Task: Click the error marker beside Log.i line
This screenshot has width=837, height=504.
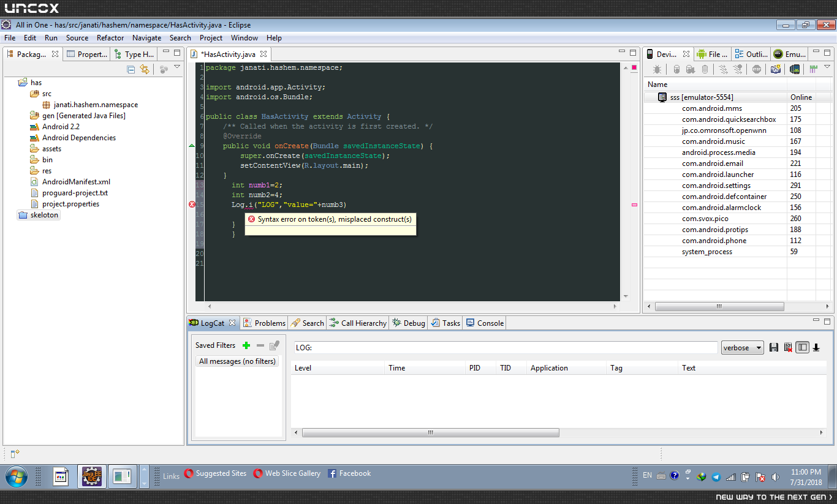Action: (192, 205)
